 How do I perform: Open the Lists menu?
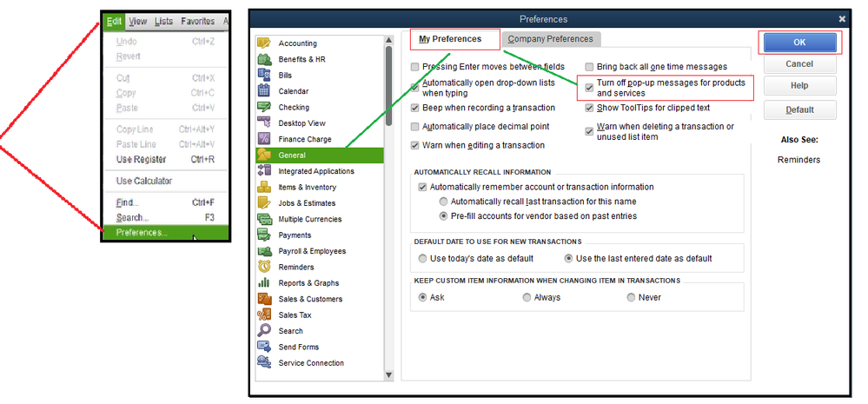click(164, 22)
